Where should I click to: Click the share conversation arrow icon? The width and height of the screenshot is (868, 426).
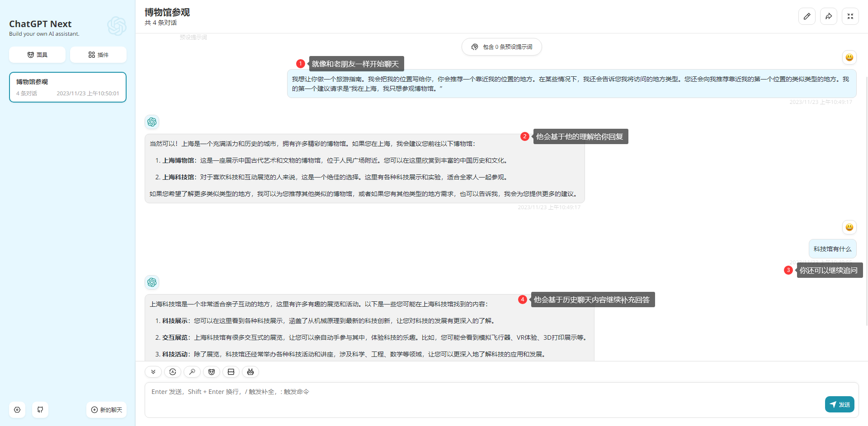[x=829, y=16]
